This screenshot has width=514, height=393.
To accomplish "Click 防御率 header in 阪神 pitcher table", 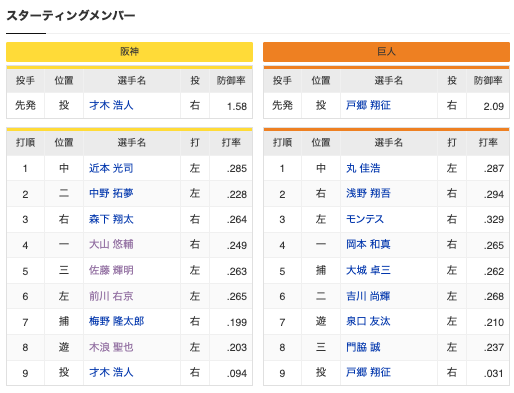I will (231, 80).
